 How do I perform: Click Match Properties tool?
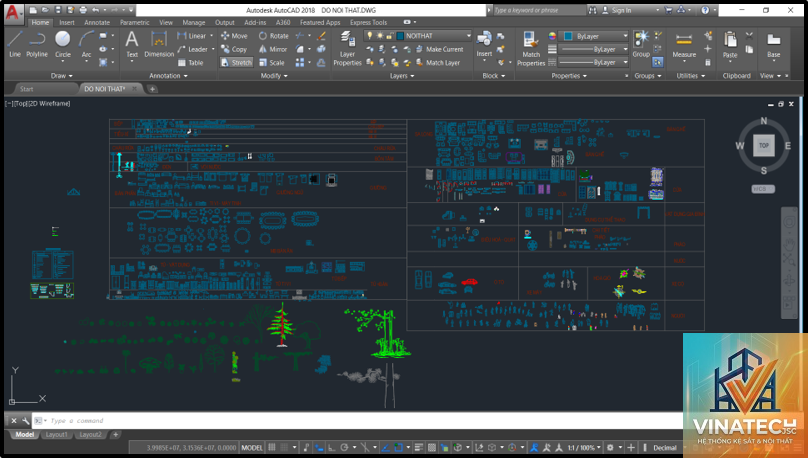531,48
